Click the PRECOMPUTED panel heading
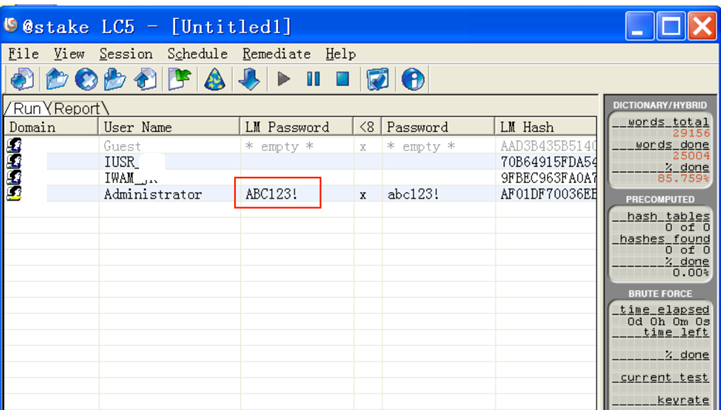The image size is (721, 410). pyautogui.click(x=660, y=199)
